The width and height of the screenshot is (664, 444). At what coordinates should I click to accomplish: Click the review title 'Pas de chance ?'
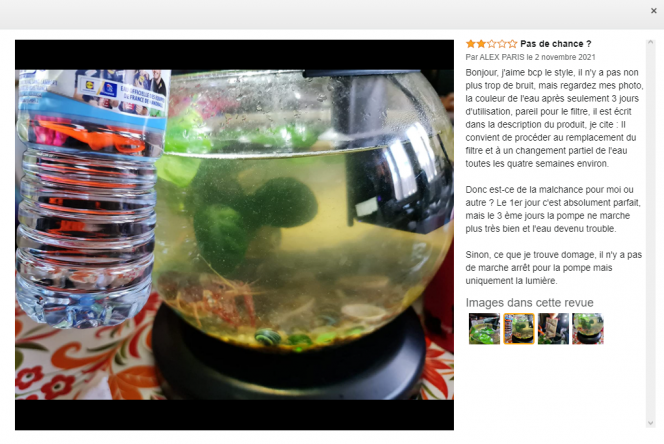pyautogui.click(x=556, y=44)
